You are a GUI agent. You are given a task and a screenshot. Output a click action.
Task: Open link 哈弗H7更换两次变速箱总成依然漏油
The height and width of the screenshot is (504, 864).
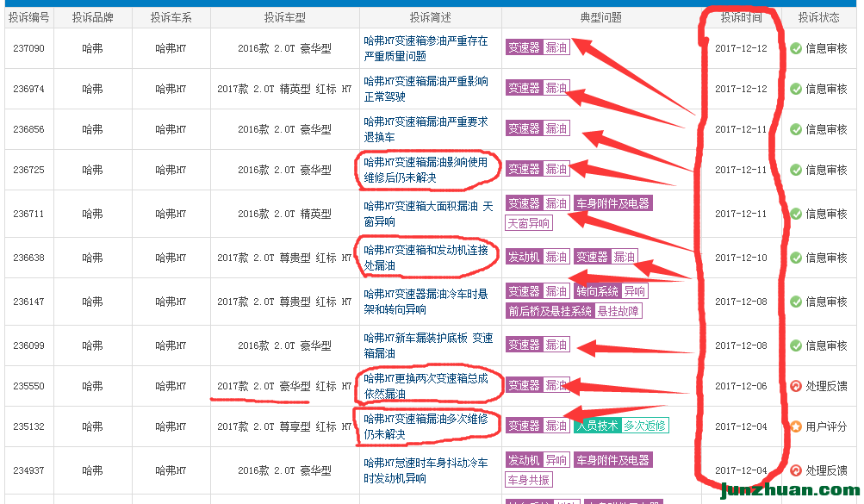(426, 386)
